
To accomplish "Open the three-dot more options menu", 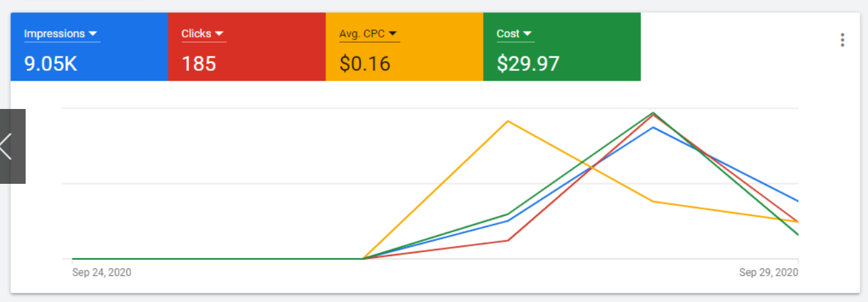I will [x=842, y=40].
